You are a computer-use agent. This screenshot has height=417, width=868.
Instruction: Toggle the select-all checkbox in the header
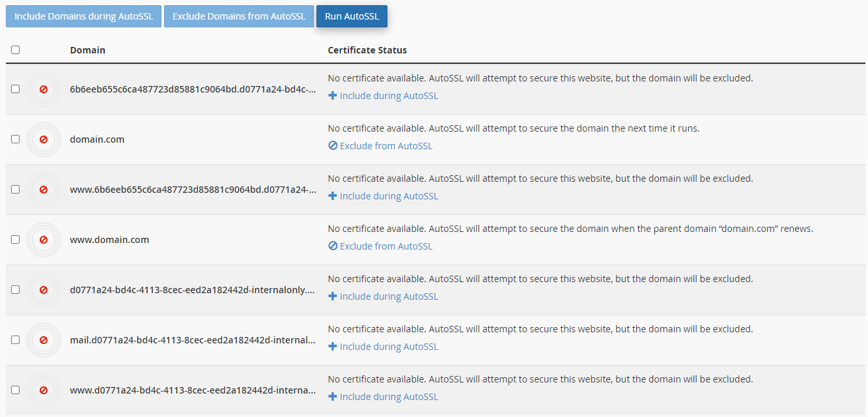[15, 49]
